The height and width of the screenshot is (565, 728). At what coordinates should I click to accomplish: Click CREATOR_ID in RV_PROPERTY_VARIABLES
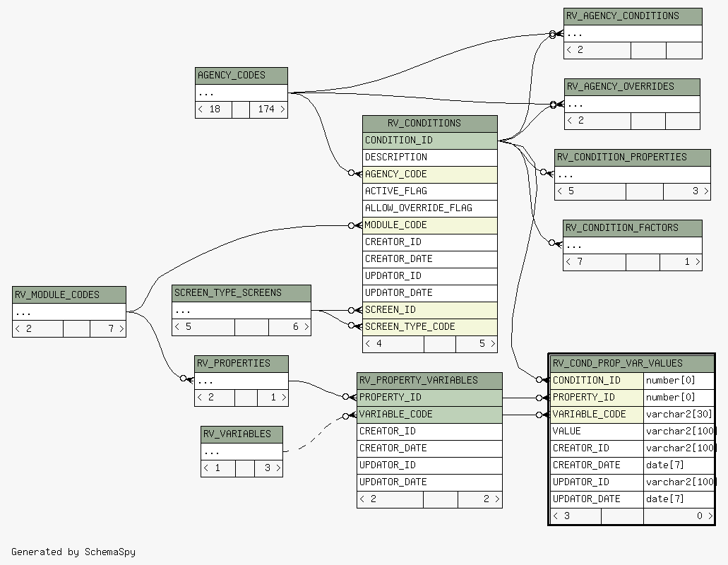click(429, 432)
